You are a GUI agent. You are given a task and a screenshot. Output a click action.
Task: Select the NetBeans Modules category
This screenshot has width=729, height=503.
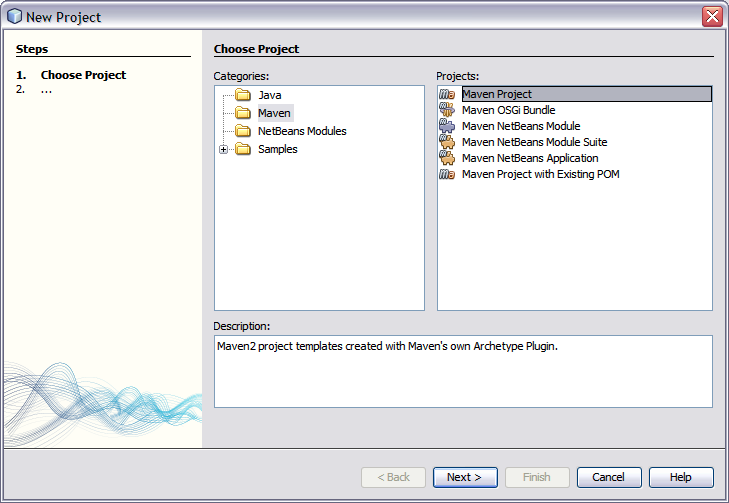302,131
